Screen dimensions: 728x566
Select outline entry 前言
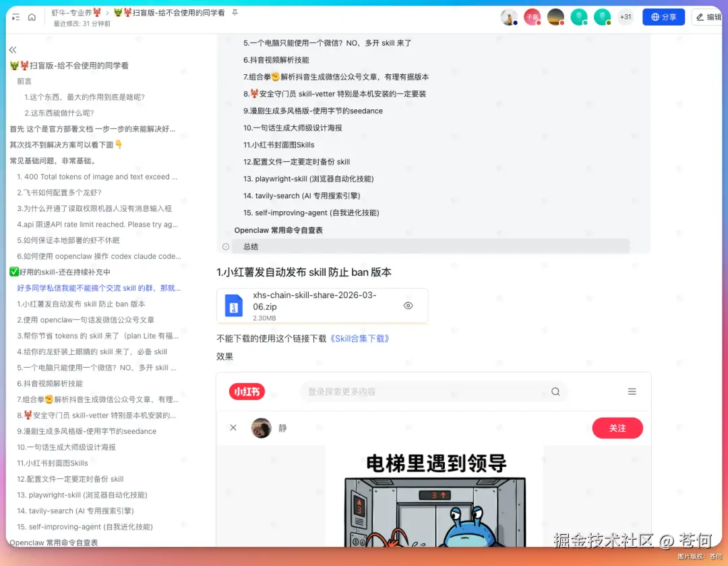point(24,81)
